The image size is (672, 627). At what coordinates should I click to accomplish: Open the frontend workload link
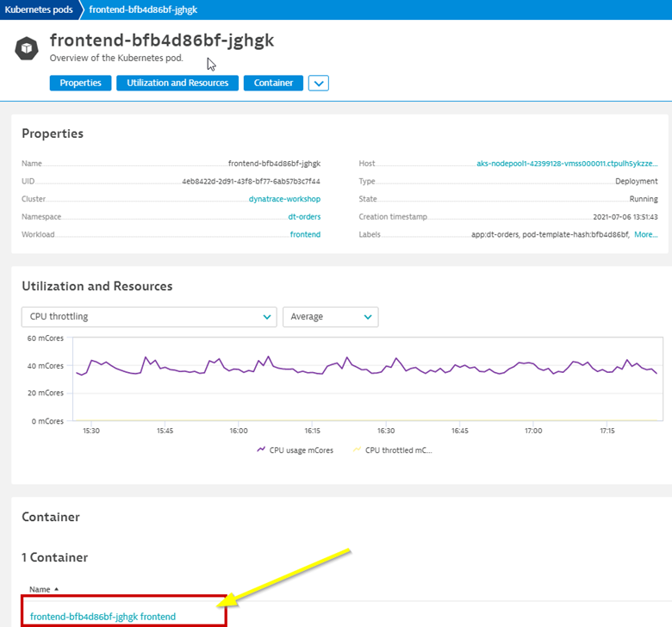305,234
